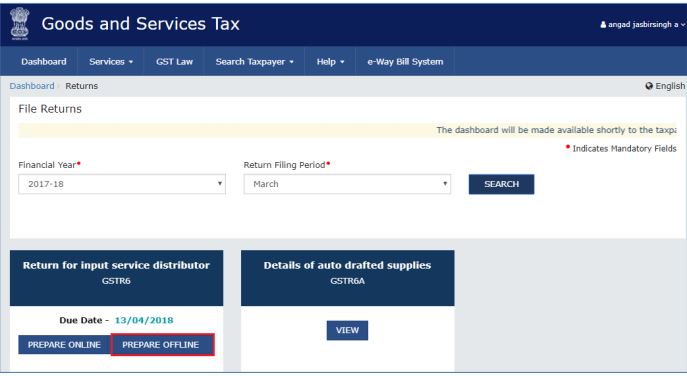Click the user profile icon beside angad

click(603, 25)
